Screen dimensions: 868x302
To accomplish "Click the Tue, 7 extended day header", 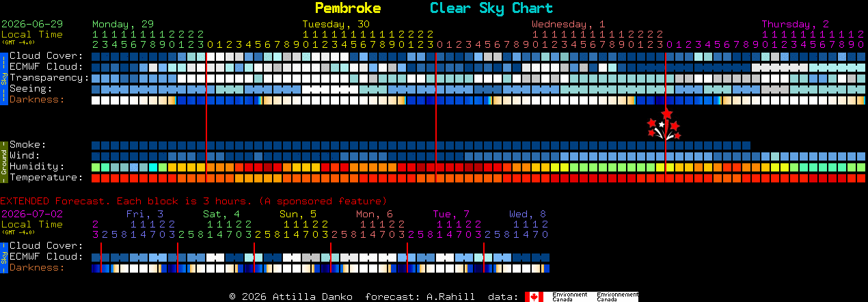I will 451,213.
